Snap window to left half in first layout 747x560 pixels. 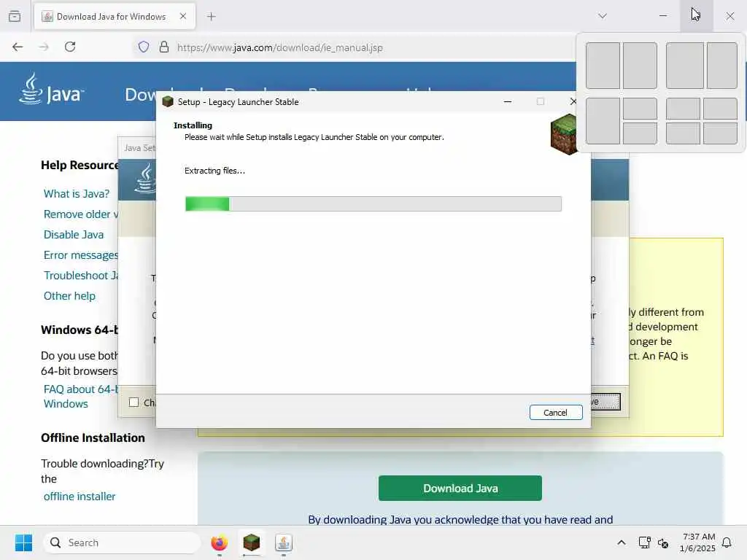tap(603, 65)
